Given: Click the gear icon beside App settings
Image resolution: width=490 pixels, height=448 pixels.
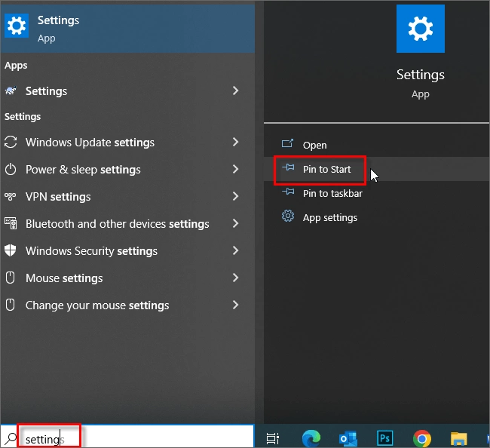Looking at the screenshot, I should (288, 216).
